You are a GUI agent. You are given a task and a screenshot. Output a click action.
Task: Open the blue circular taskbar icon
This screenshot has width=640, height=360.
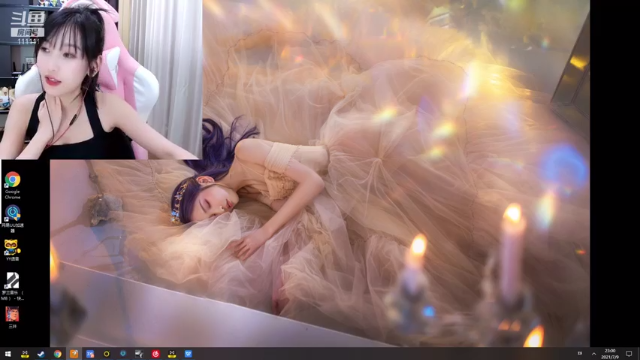point(123,354)
